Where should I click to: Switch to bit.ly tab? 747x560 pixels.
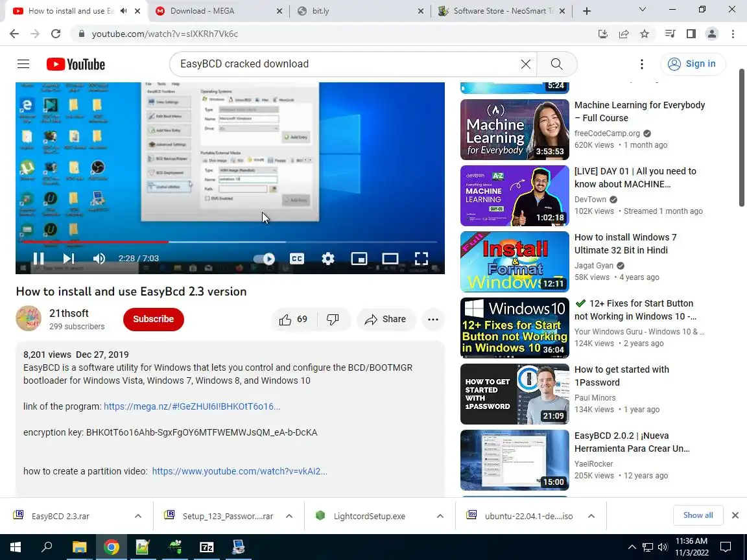tap(361, 11)
